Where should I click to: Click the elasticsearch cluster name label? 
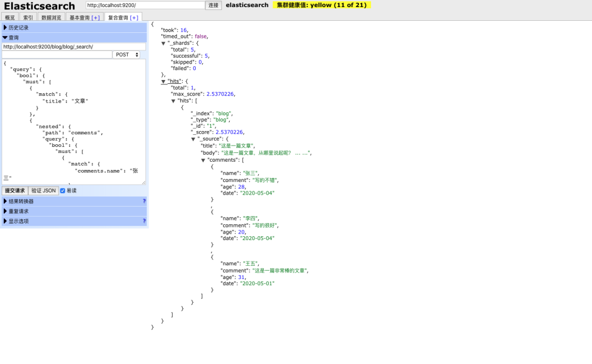click(x=247, y=5)
